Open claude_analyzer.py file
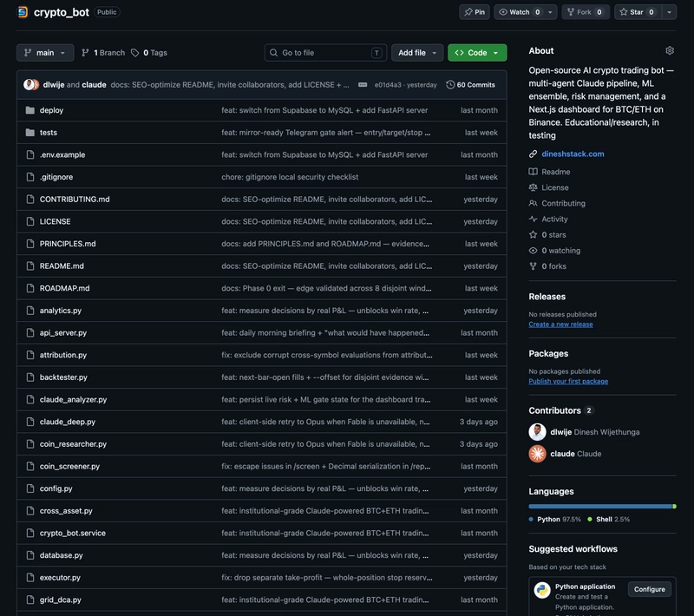The image size is (694, 616). pyautogui.click(x=74, y=399)
